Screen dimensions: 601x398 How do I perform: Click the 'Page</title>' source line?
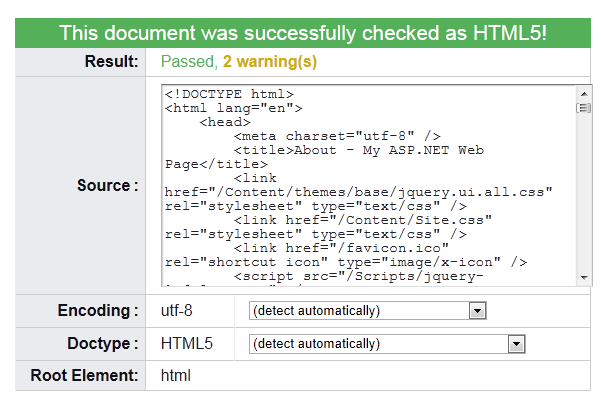(216, 164)
